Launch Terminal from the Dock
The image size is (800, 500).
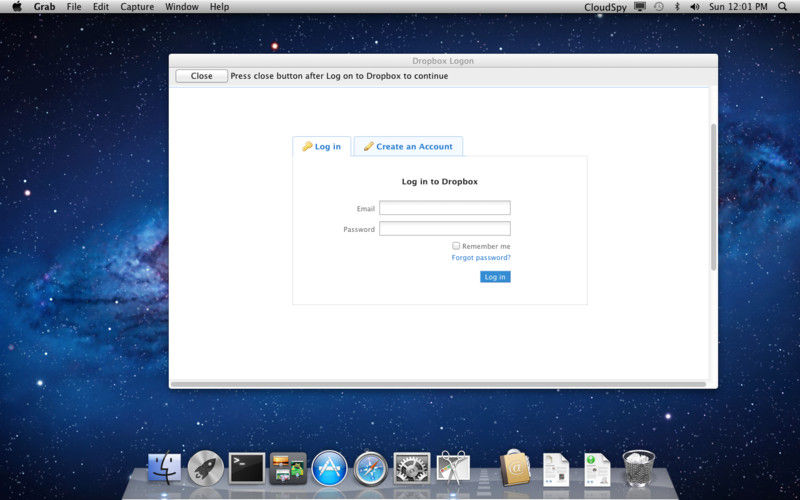click(x=247, y=468)
